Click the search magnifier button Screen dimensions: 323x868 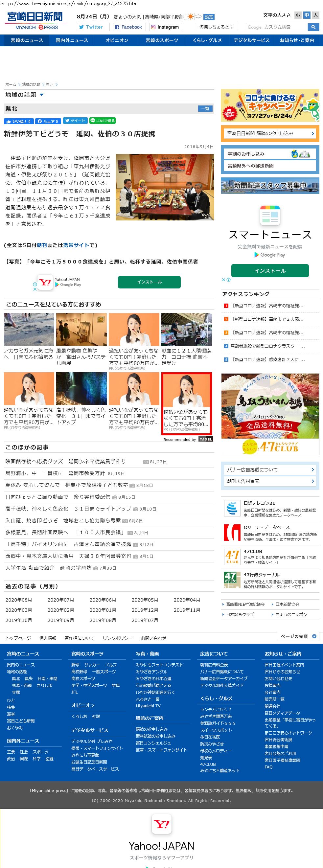(x=313, y=27)
